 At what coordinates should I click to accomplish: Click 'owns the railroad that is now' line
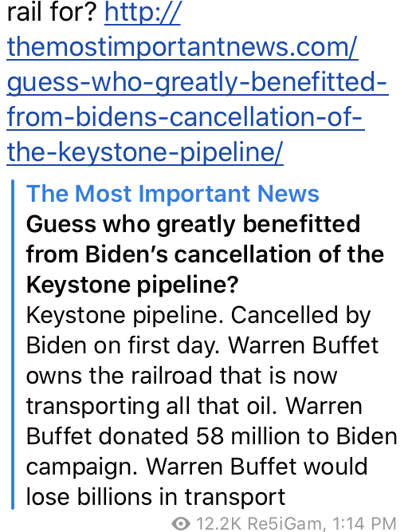[x=182, y=376]
